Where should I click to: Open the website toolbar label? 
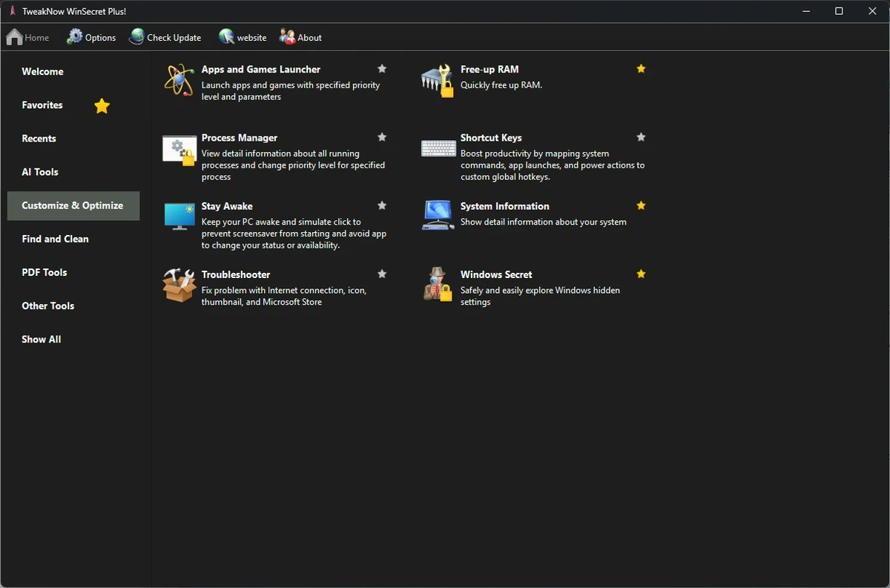(x=252, y=38)
